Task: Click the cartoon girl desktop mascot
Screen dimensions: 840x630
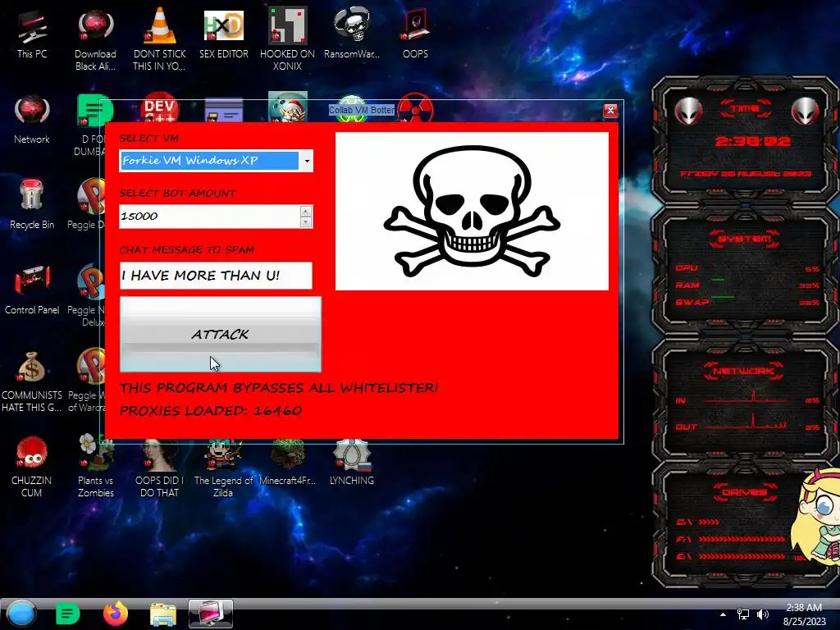Action: click(x=816, y=517)
